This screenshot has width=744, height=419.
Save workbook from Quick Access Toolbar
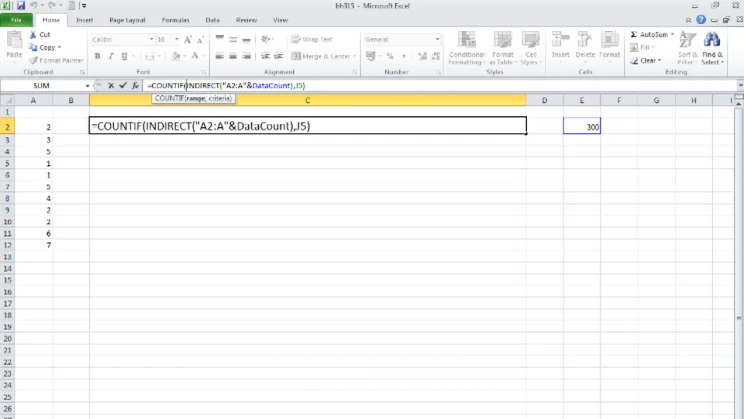tap(19, 5)
